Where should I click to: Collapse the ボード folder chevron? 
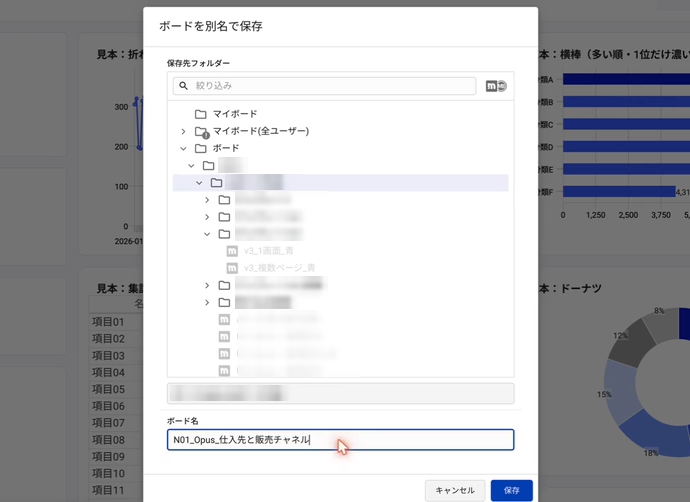tap(184, 149)
